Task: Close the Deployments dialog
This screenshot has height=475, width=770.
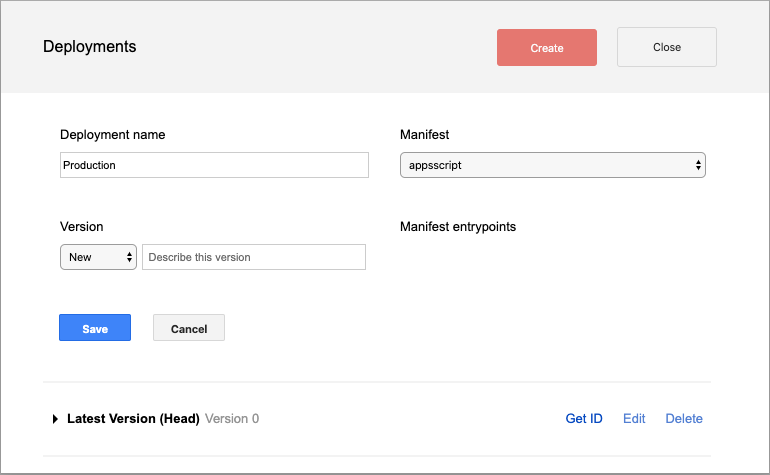Action: point(666,47)
